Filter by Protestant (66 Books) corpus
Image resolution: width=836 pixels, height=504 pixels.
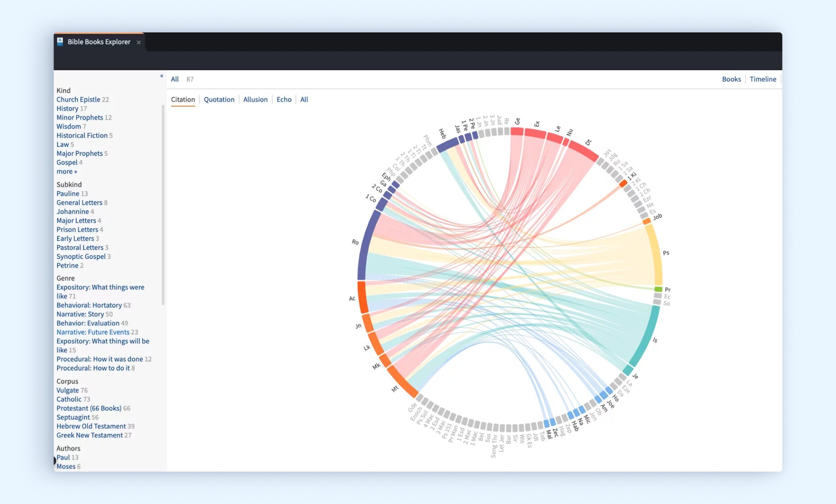tap(89, 408)
